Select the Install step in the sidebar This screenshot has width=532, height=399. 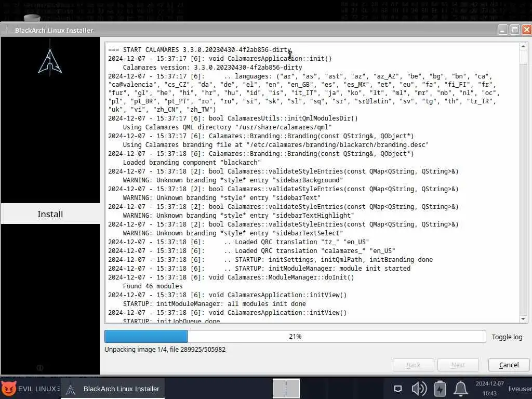coord(50,214)
